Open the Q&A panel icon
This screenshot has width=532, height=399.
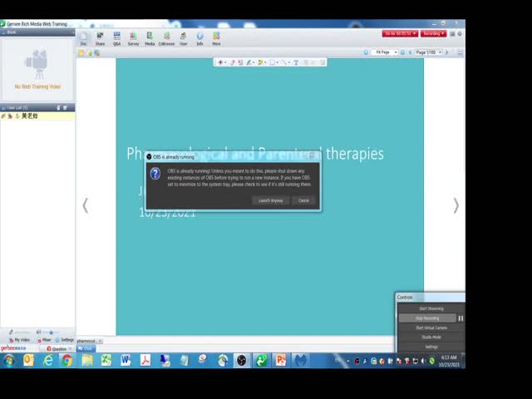(116, 38)
